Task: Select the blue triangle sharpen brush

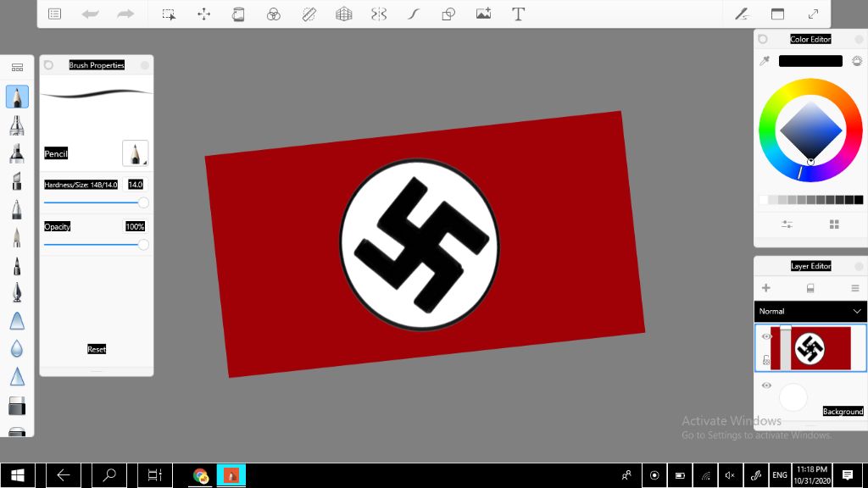Action: (x=17, y=377)
